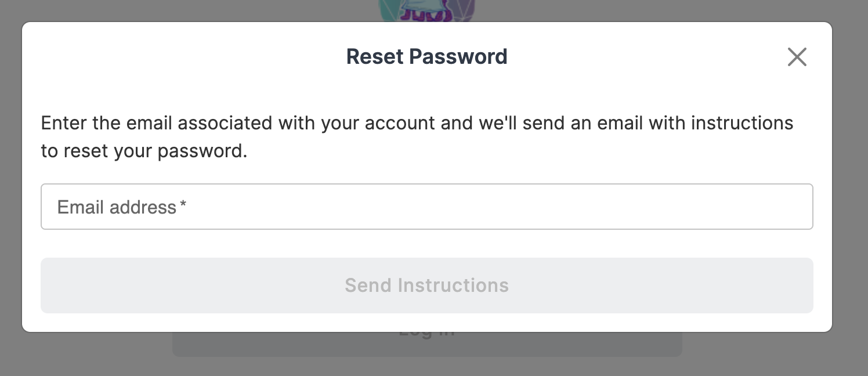This screenshot has height=376, width=868.
Task: Click the right end of the email input box
Action: coord(795,207)
